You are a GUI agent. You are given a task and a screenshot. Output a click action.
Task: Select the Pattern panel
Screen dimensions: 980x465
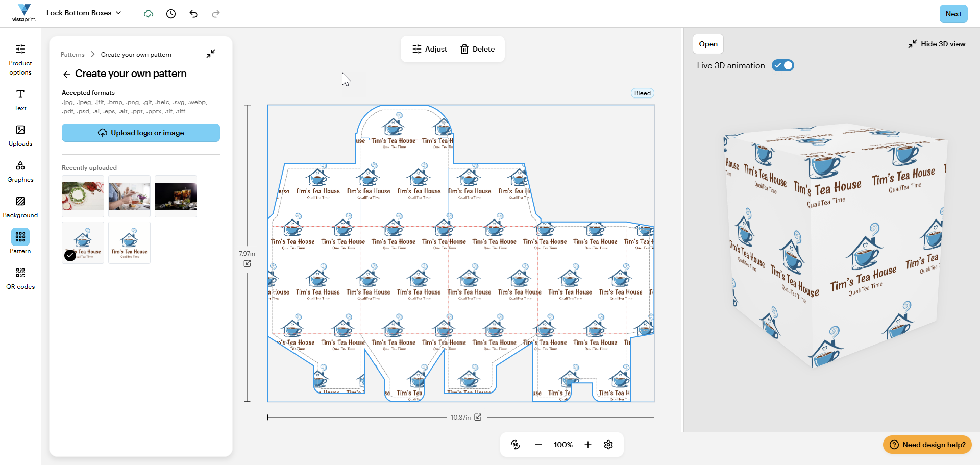coord(20,241)
